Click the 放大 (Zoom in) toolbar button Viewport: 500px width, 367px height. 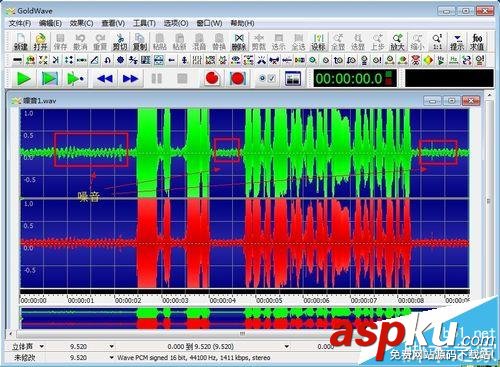click(x=397, y=42)
